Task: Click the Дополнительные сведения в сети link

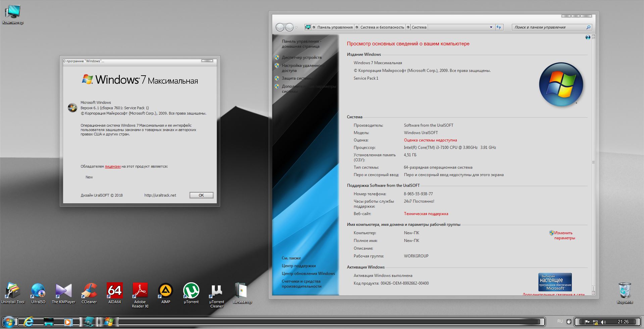Action: [553, 294]
